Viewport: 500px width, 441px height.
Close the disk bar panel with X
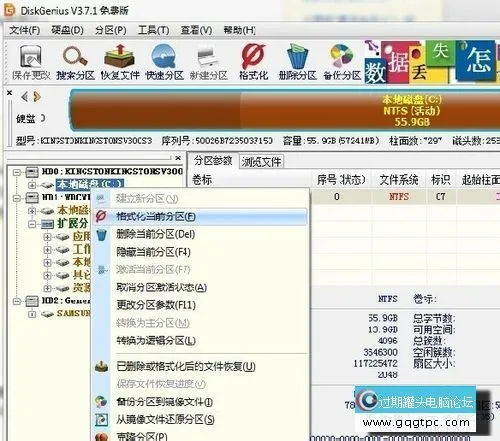[10, 93]
